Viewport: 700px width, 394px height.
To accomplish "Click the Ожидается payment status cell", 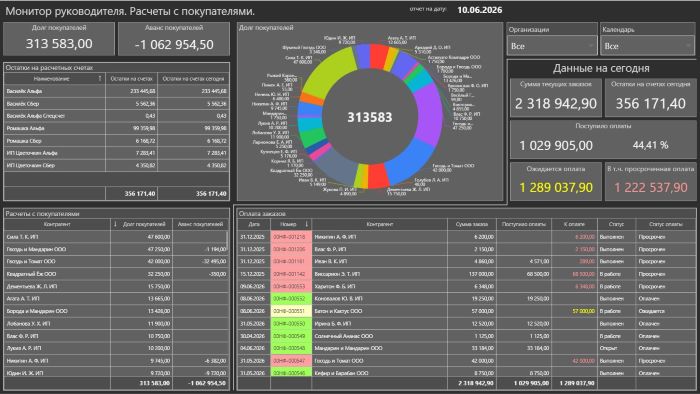I will point(666,311).
